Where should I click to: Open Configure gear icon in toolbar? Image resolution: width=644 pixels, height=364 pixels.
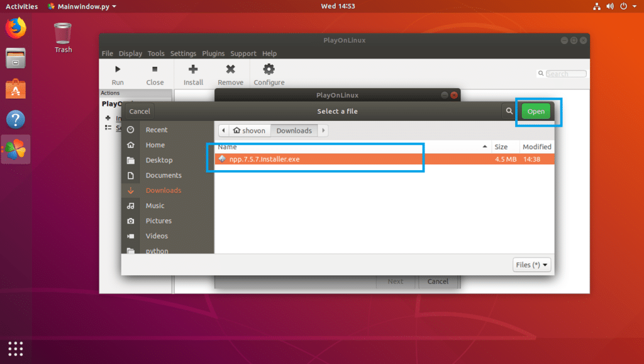tap(269, 70)
